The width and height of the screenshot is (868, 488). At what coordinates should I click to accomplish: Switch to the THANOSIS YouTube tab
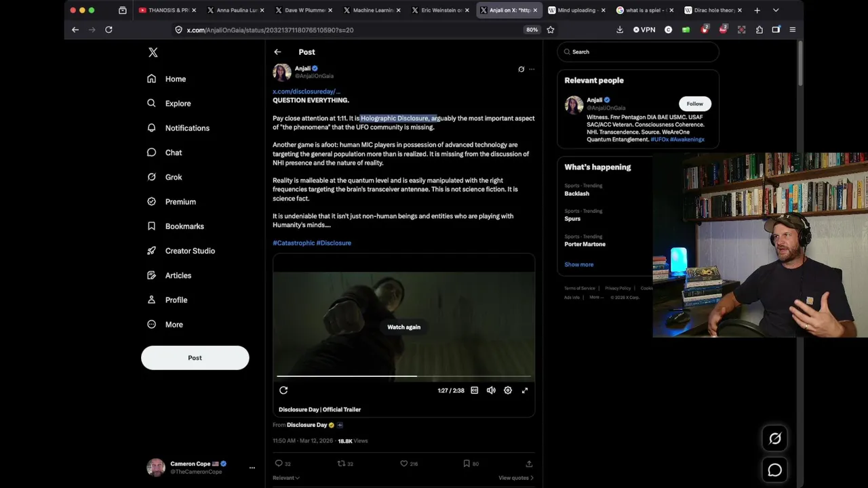click(167, 10)
